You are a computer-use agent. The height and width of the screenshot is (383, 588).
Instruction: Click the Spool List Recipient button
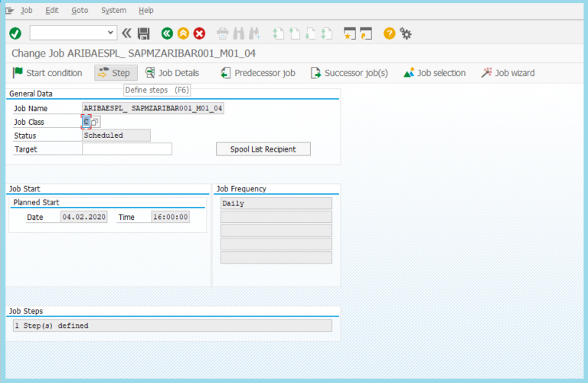pyautogui.click(x=263, y=149)
